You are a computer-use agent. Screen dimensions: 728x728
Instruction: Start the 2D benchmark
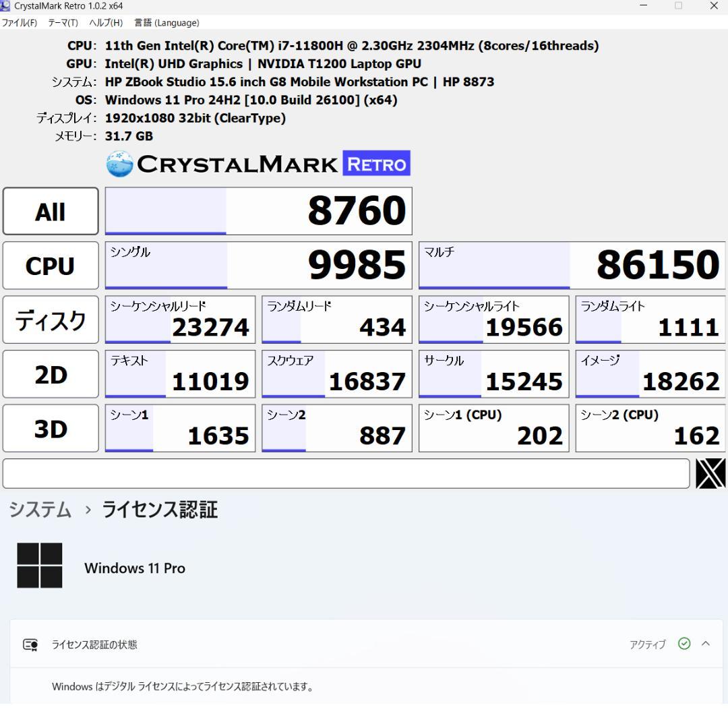50,373
